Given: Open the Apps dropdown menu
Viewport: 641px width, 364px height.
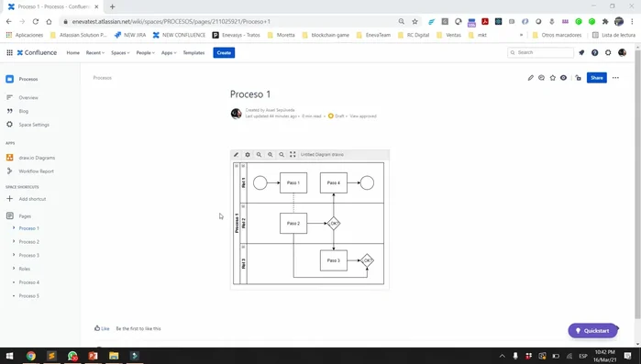Looking at the screenshot, I should [169, 52].
